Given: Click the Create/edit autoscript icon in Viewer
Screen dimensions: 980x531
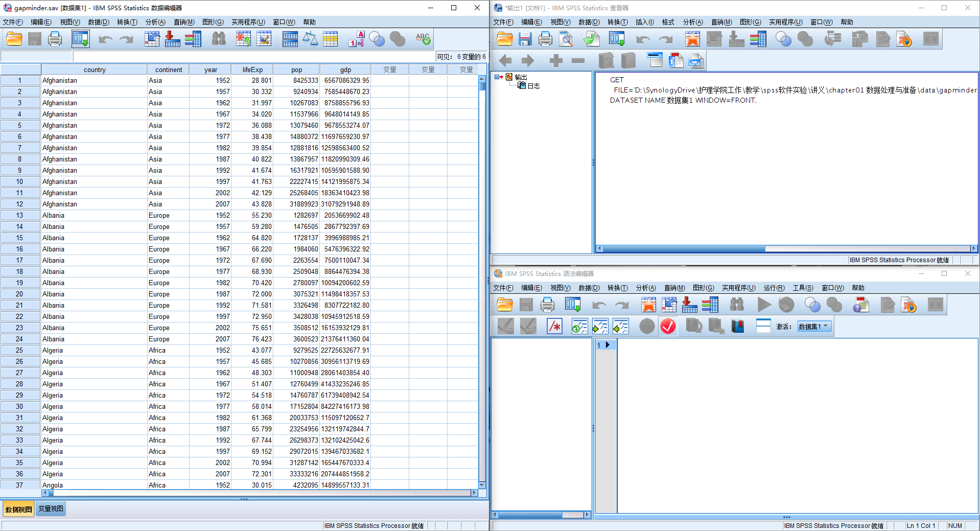Looking at the screenshot, I should click(x=882, y=39).
